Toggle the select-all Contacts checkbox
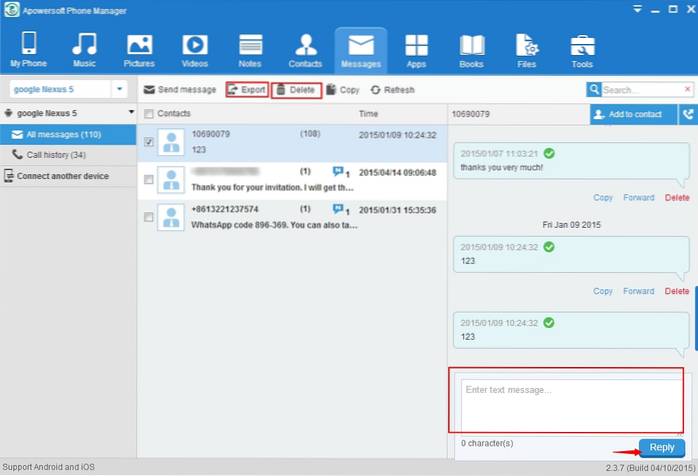698x476 pixels. [149, 114]
